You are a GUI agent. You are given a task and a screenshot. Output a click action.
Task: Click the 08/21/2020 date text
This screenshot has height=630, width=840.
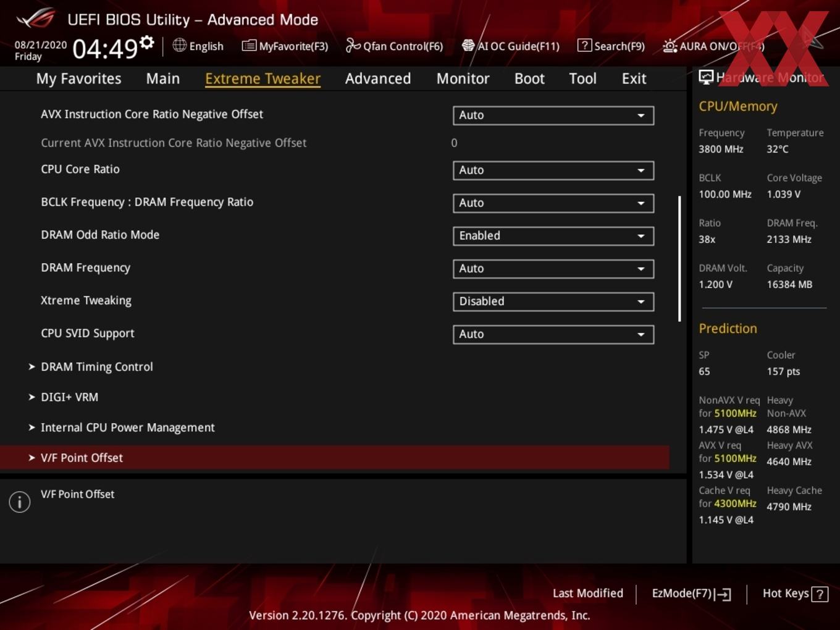point(41,45)
